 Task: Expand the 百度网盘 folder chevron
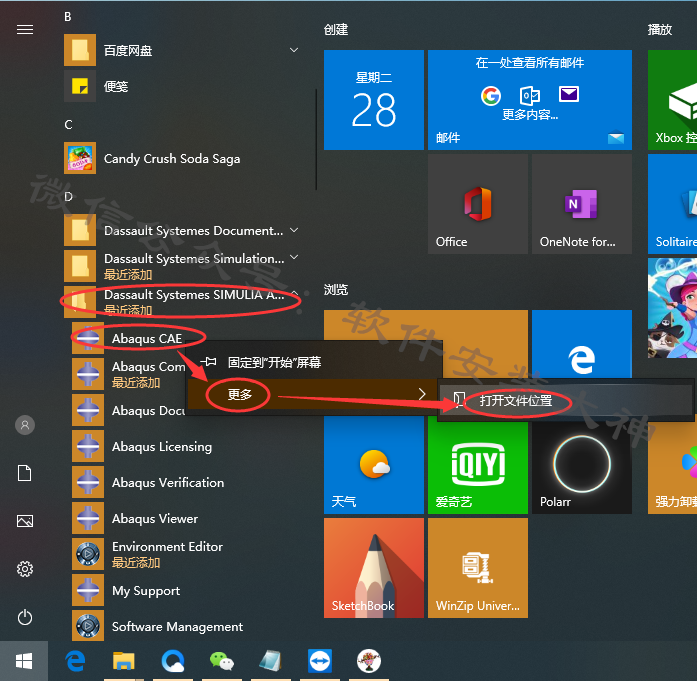(x=294, y=50)
